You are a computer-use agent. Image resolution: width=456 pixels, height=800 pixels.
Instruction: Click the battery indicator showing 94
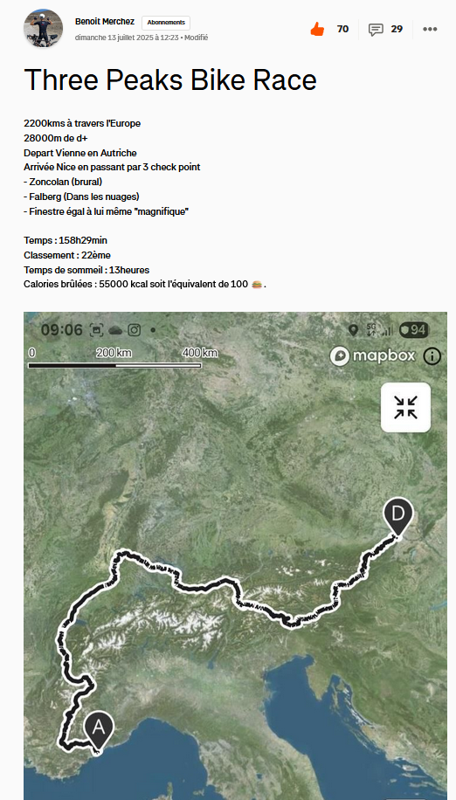(x=414, y=330)
